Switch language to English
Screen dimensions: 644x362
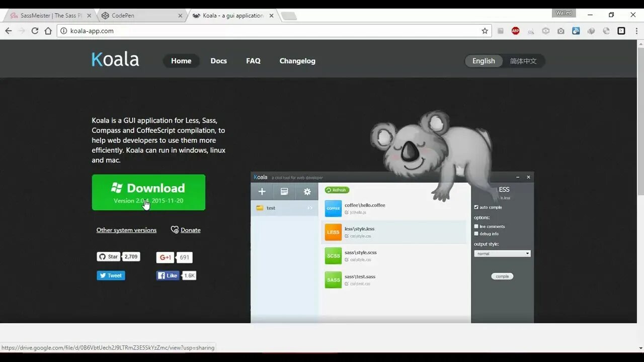click(x=484, y=61)
